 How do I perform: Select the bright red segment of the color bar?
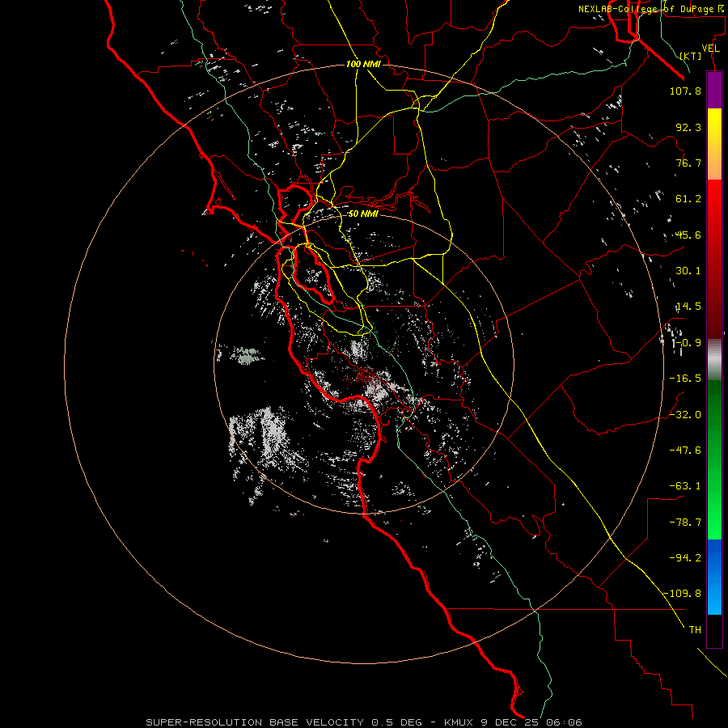coord(714,209)
